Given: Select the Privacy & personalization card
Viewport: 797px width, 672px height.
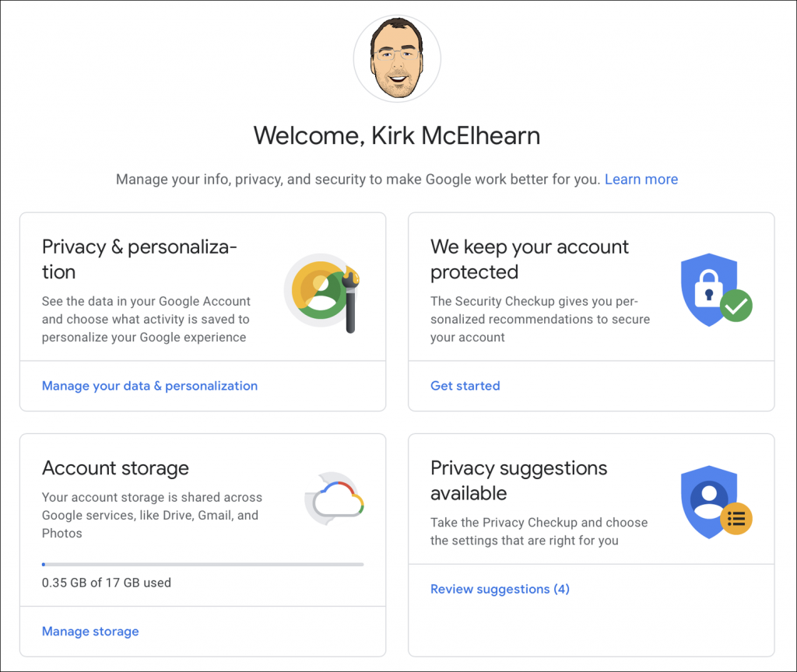Looking at the screenshot, I should (x=202, y=311).
